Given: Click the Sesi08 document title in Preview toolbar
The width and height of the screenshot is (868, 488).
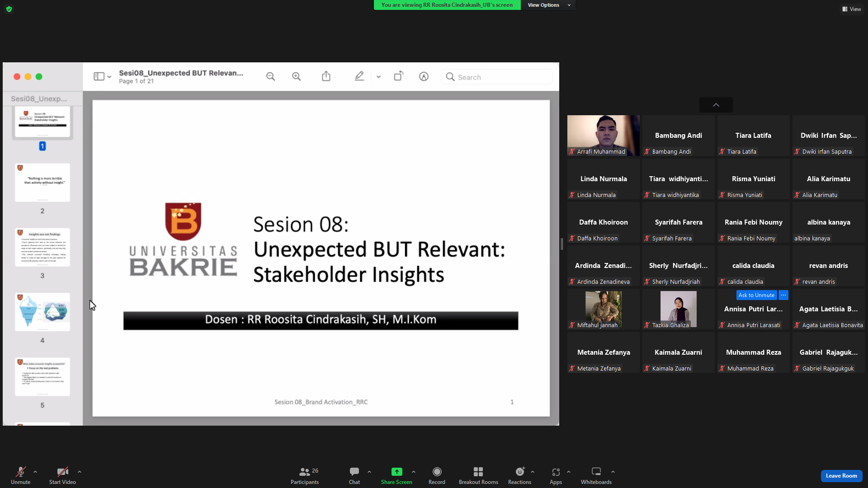Looking at the screenshot, I should coord(181,73).
